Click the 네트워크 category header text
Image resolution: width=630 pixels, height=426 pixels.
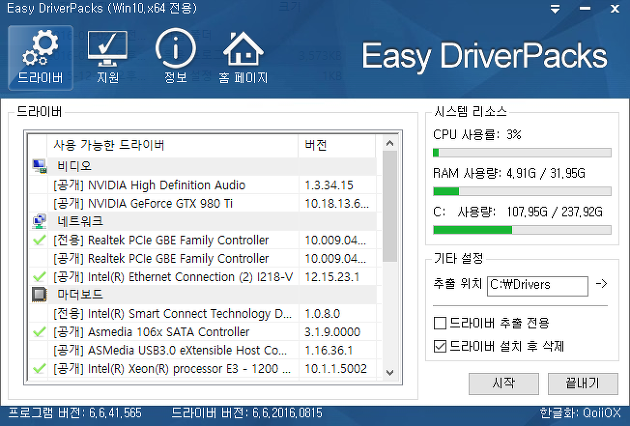80,221
